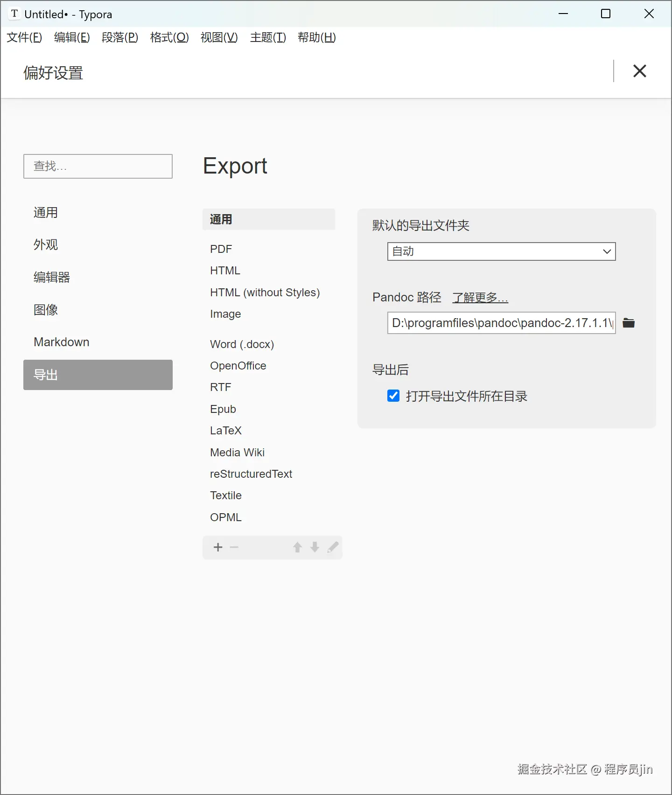
Task: Open the 段落(P) menu
Action: pos(120,37)
